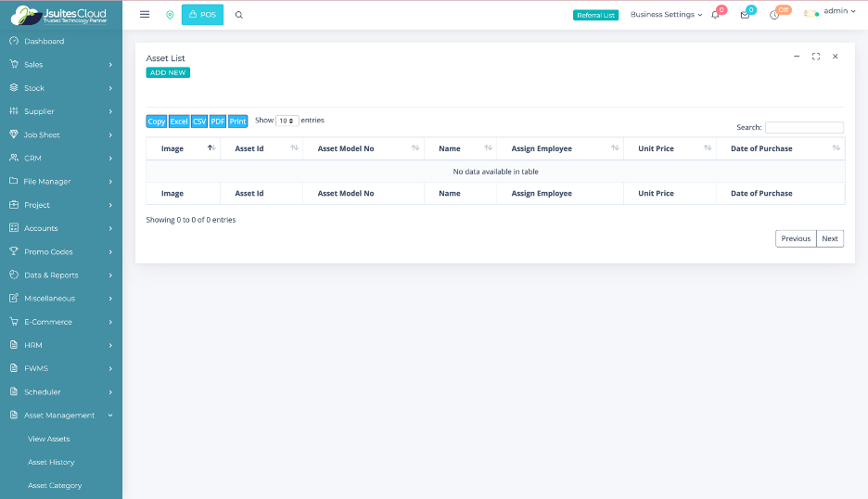Click into the table Search field
Screen dimensions: 868x499
tap(804, 127)
